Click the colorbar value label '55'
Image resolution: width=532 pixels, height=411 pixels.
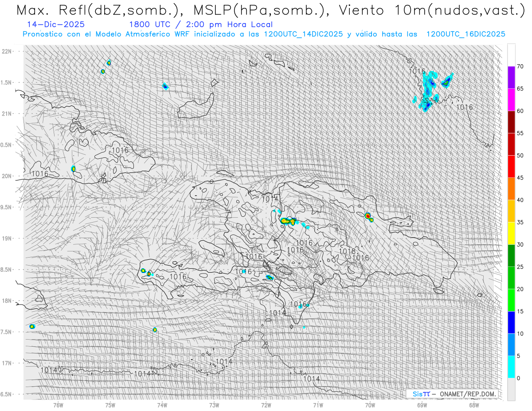click(520, 133)
